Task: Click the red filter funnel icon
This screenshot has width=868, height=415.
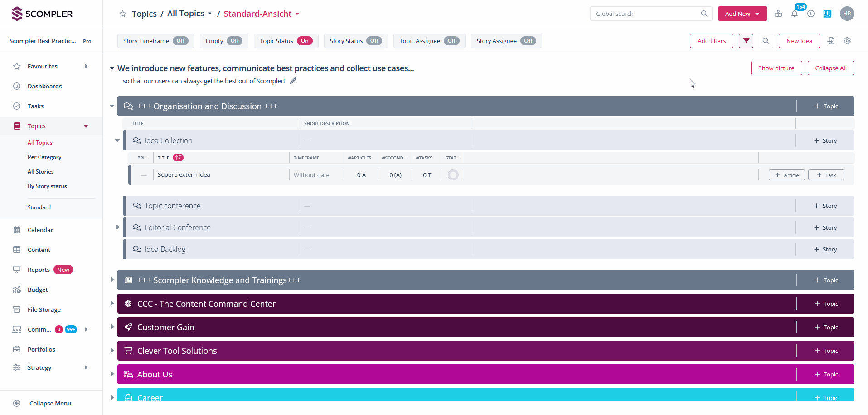Action: pyautogui.click(x=746, y=41)
